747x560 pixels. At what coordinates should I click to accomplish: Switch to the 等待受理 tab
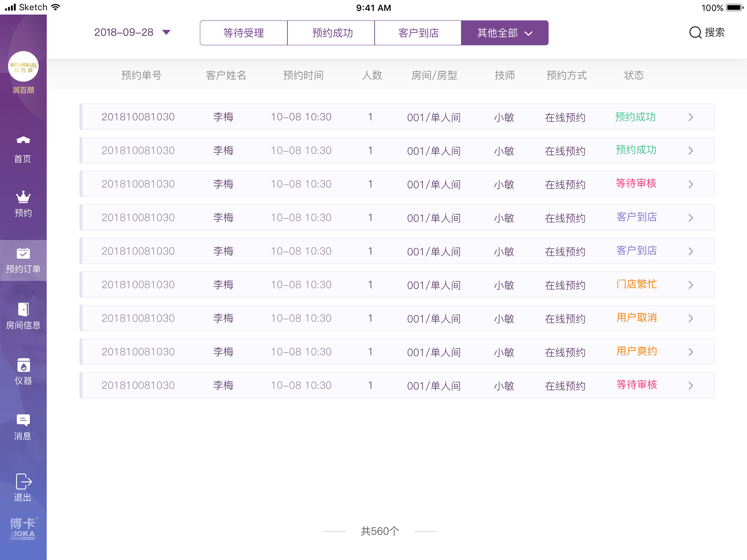tap(243, 33)
